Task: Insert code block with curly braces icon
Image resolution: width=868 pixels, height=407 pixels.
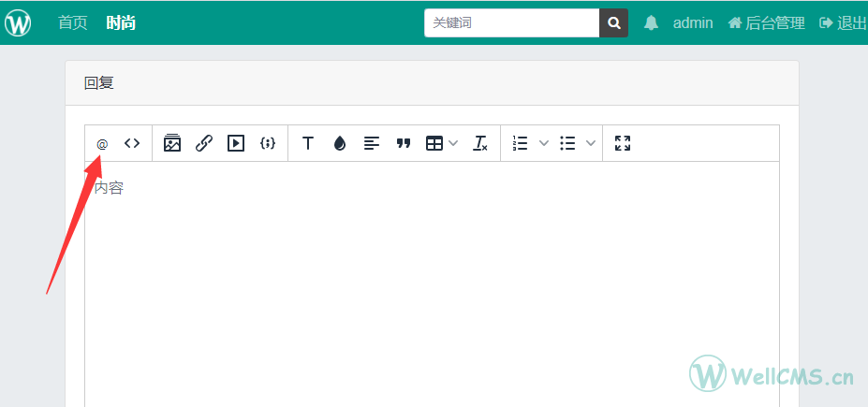Action: [268, 143]
